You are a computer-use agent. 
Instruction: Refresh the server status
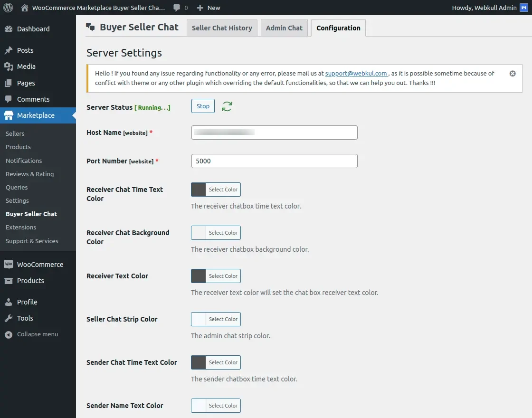[227, 106]
